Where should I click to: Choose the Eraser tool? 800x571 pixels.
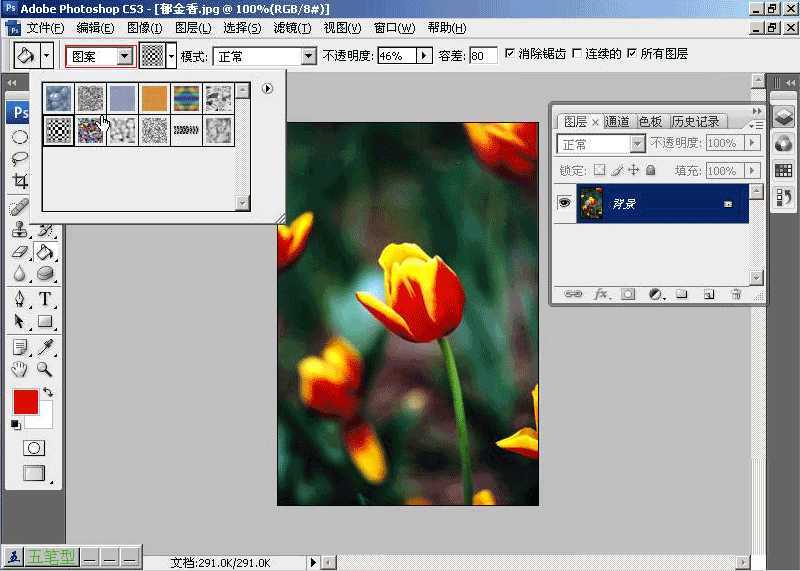coord(20,251)
